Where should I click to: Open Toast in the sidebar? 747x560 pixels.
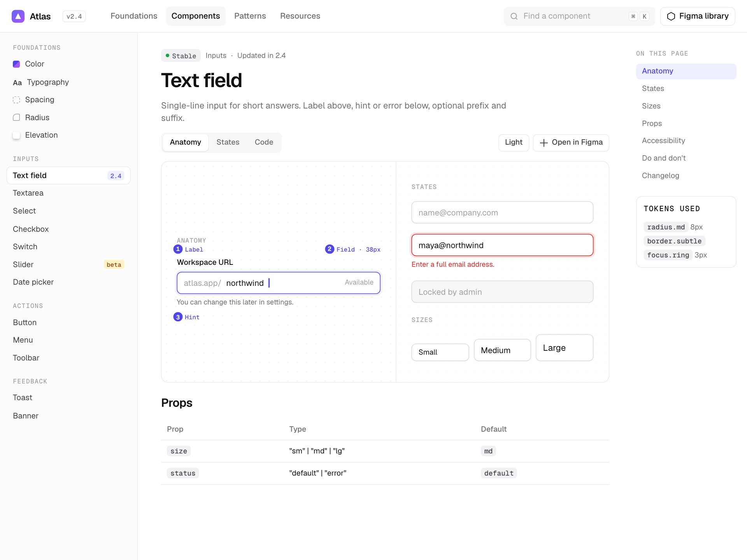click(x=68, y=397)
